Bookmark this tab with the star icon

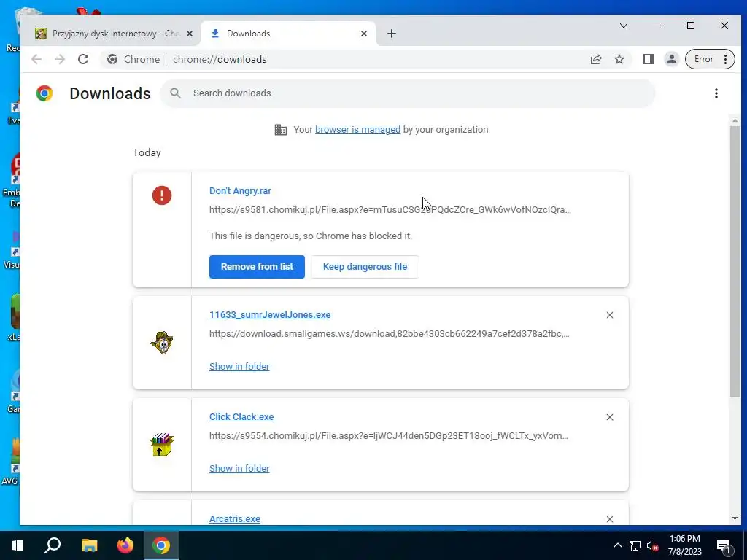coord(619,59)
